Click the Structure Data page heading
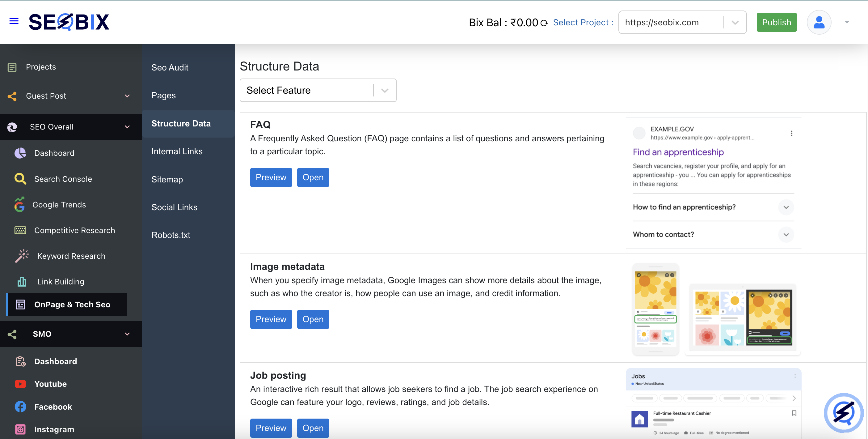868x439 pixels. (x=279, y=66)
